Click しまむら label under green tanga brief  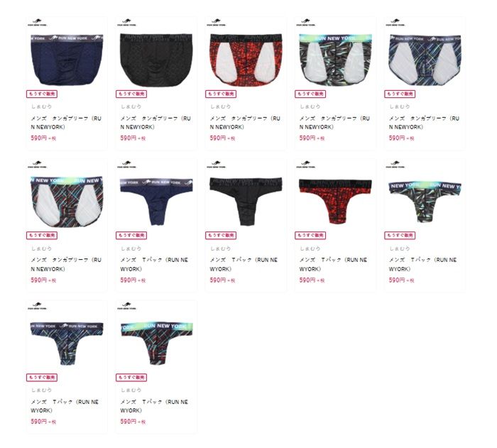pos(310,106)
